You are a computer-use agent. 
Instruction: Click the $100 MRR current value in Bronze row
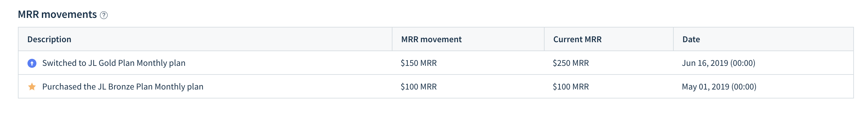pos(571,87)
